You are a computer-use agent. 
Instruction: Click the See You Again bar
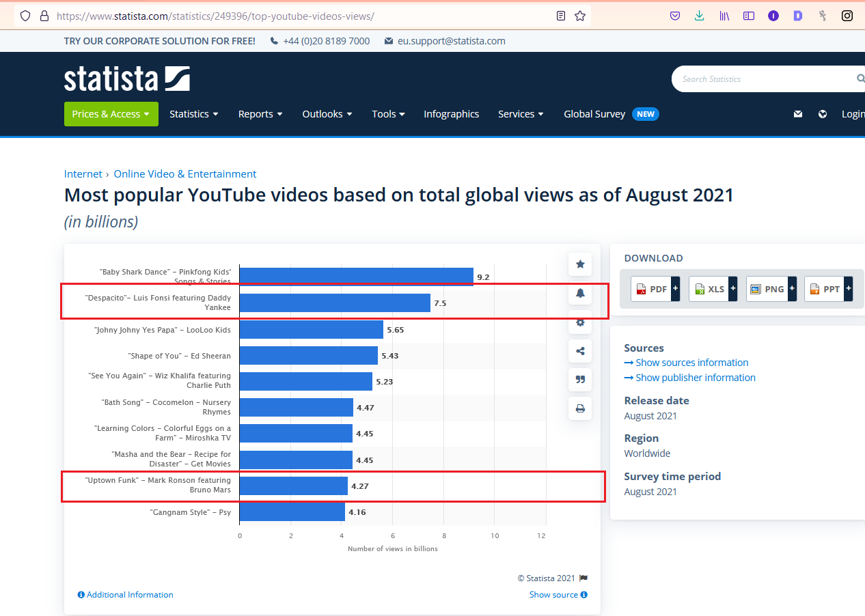(x=305, y=381)
